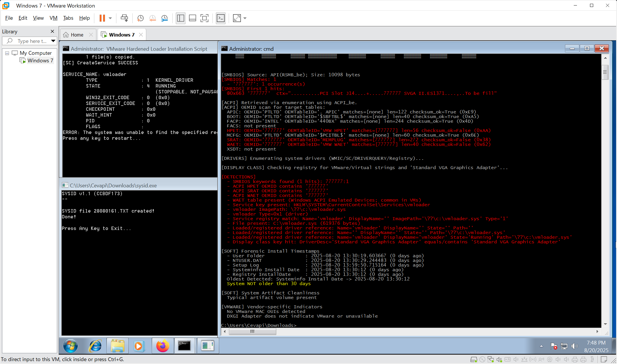Toggle the thumbnail bar view button
The image size is (617, 364).
coord(192,18)
